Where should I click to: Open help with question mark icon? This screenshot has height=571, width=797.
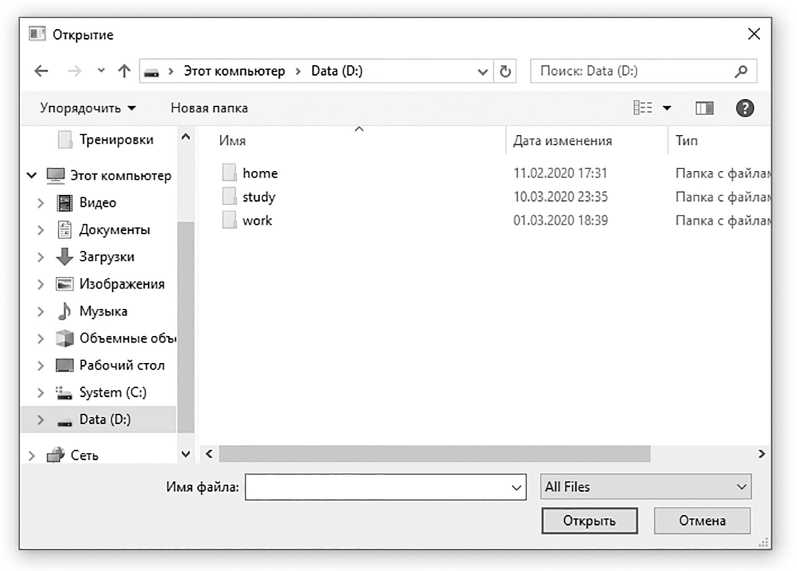click(x=745, y=108)
